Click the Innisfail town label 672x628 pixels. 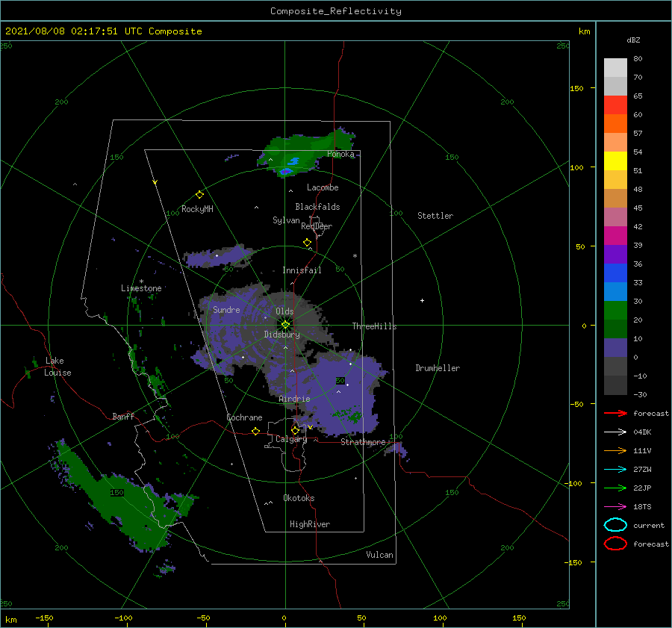(302, 270)
